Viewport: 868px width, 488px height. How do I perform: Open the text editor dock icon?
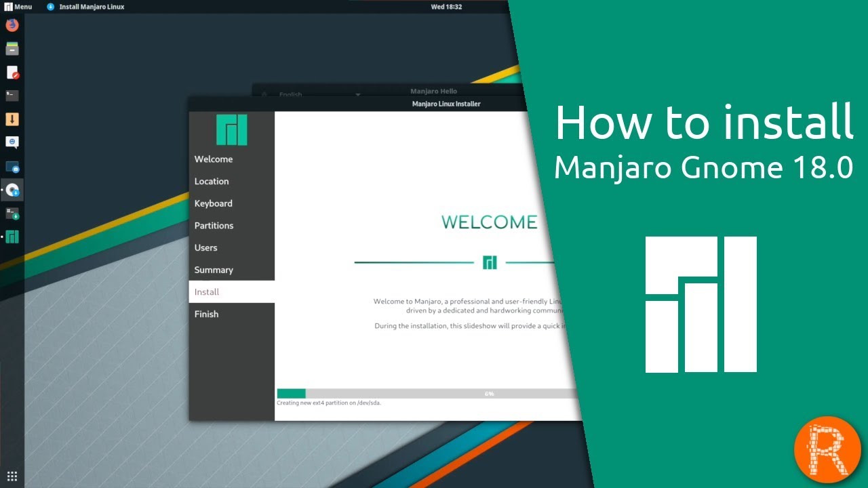pyautogui.click(x=12, y=73)
